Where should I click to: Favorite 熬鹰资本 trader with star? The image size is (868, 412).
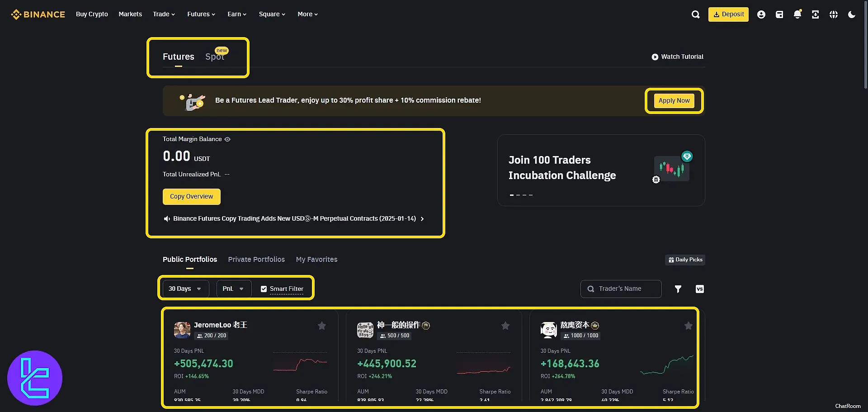[x=688, y=326]
